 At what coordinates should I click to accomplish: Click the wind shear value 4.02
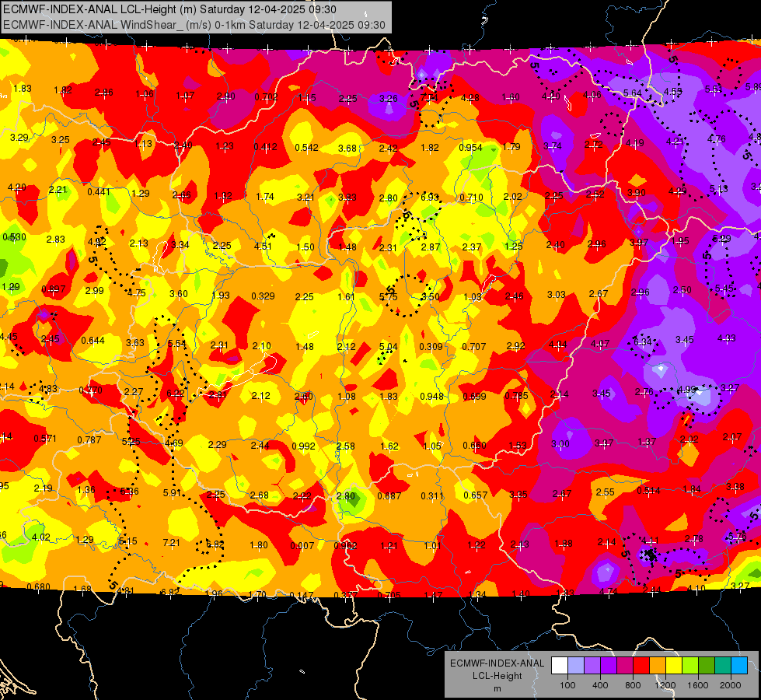click(x=40, y=537)
